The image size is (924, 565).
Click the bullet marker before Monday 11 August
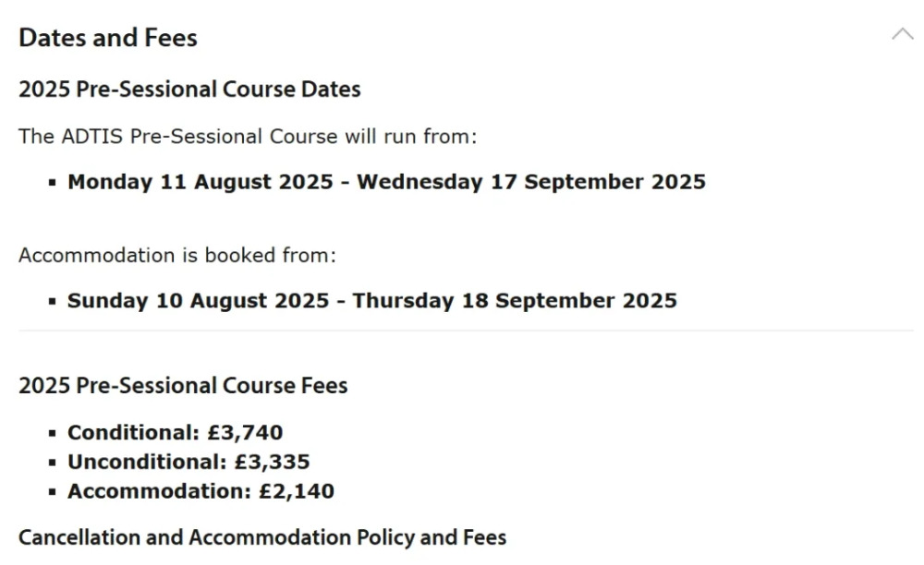tap(53, 183)
